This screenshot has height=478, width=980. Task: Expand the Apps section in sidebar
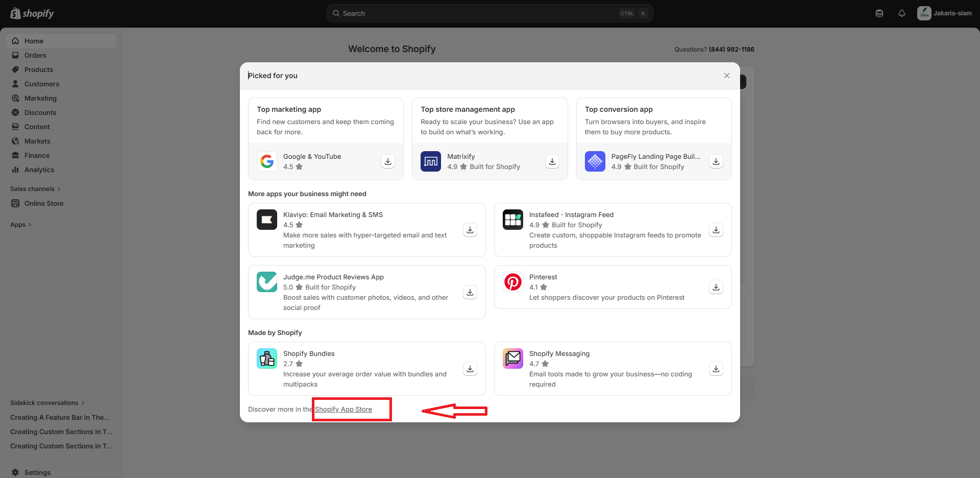tap(21, 225)
